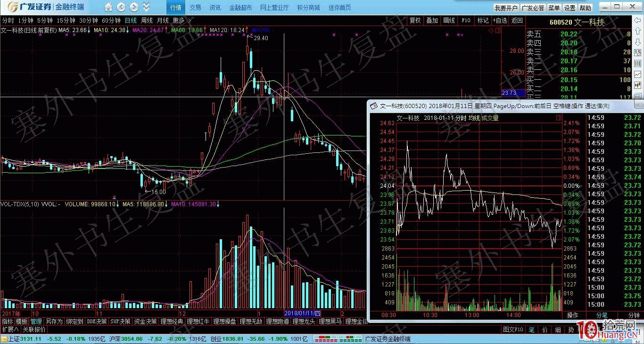644x344 pixels.
Task: Select the DDE决策 indicator template
Action: point(97,321)
